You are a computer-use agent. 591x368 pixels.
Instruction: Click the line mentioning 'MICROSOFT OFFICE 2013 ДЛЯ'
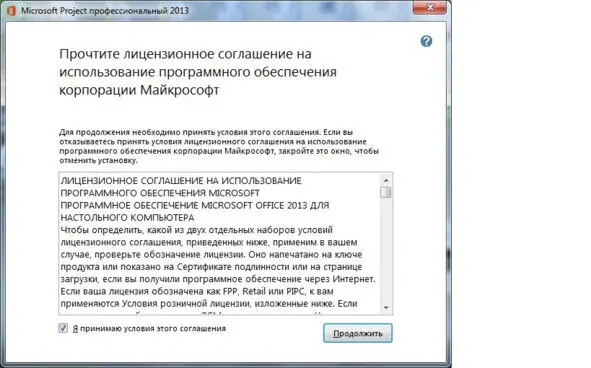(195, 205)
